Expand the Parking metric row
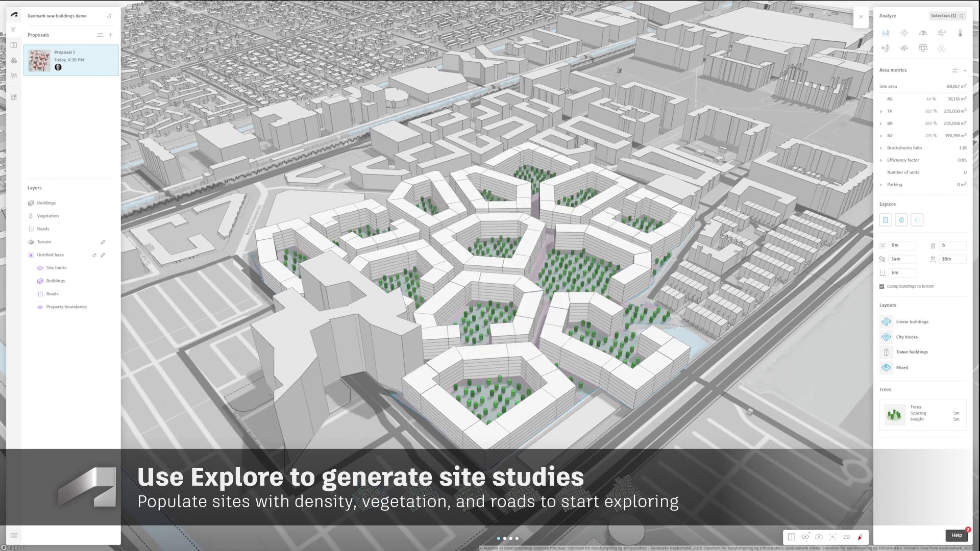This screenshot has height=551, width=980. [881, 185]
